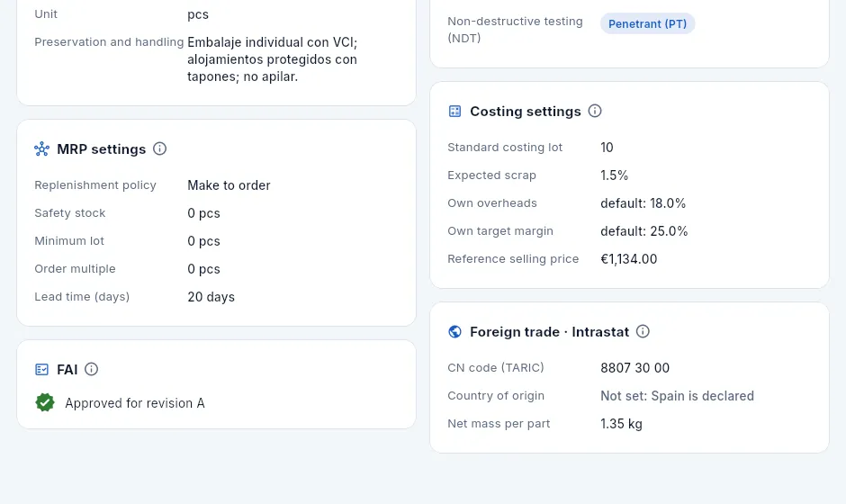Click the Order multiple value 0 pcs

[204, 269]
